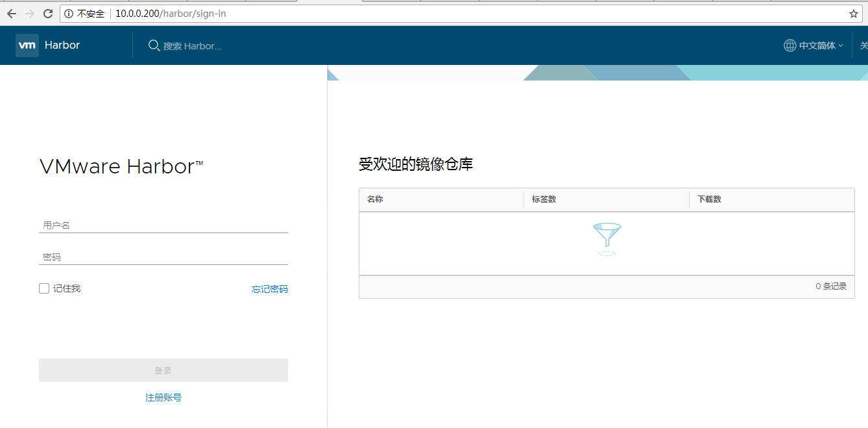Open the 忘记密码 link
The height and width of the screenshot is (428, 868).
(x=270, y=289)
